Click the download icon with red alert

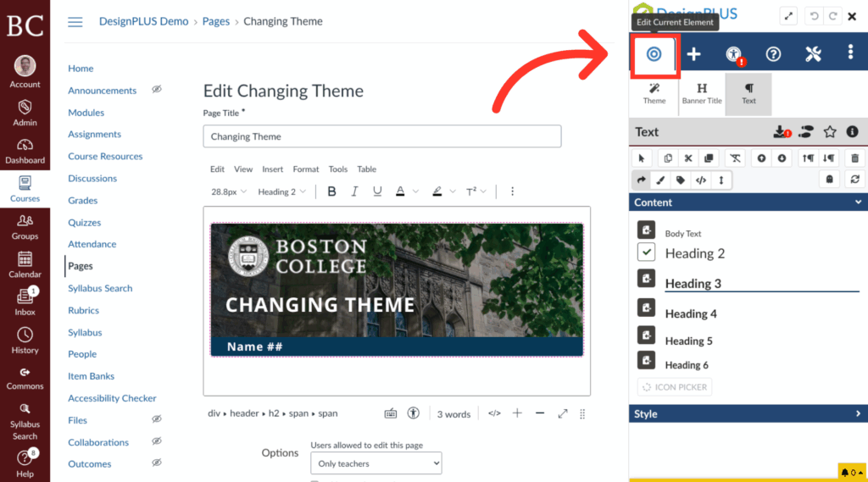pos(782,131)
